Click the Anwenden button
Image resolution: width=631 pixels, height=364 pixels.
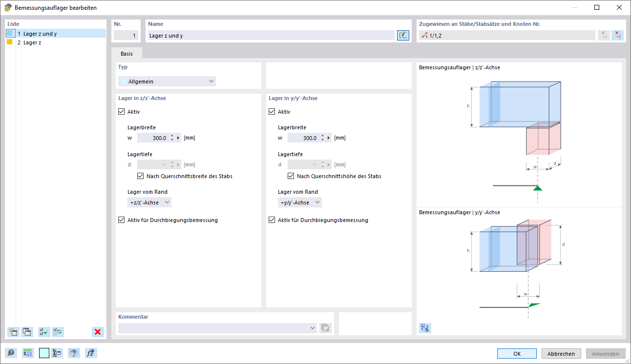606,354
